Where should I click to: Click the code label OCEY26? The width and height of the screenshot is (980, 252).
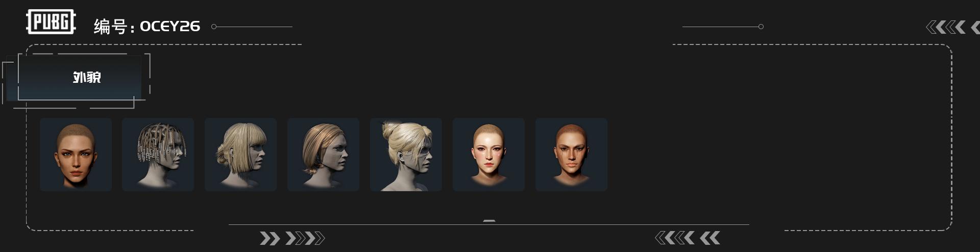[170, 27]
